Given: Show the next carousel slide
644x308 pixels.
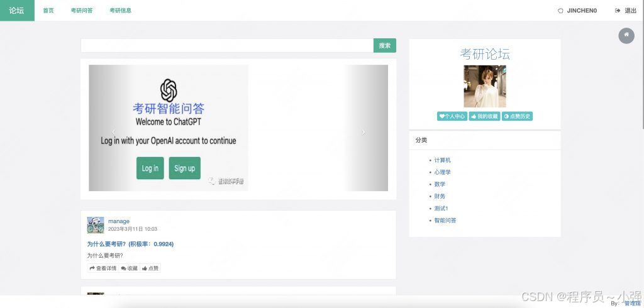Looking at the screenshot, I should pyautogui.click(x=363, y=132).
